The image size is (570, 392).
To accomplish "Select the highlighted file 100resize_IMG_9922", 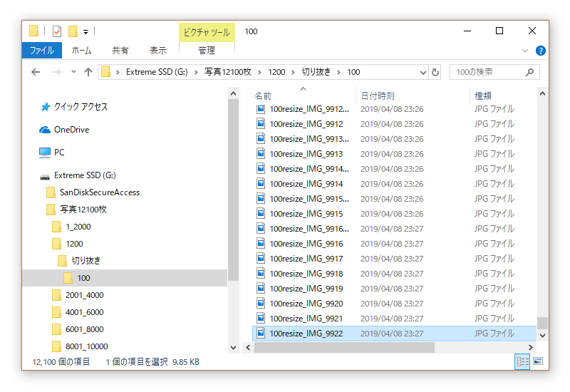I will (x=394, y=334).
